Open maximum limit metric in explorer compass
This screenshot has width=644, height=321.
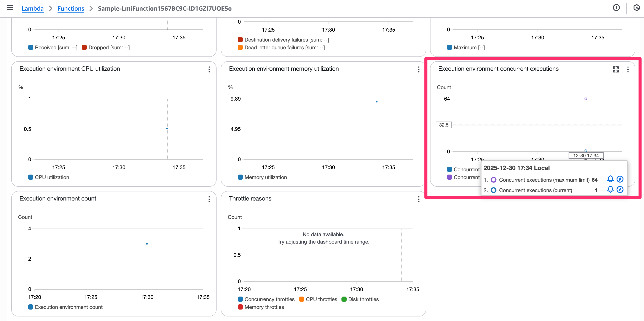(x=620, y=179)
